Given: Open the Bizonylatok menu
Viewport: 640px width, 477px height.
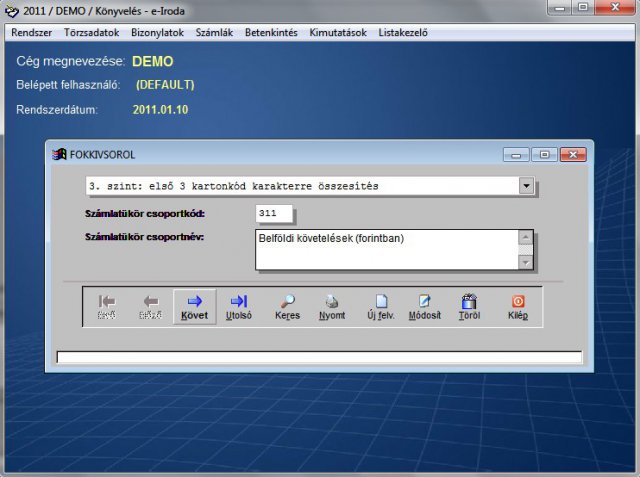Looking at the screenshot, I should 158,32.
